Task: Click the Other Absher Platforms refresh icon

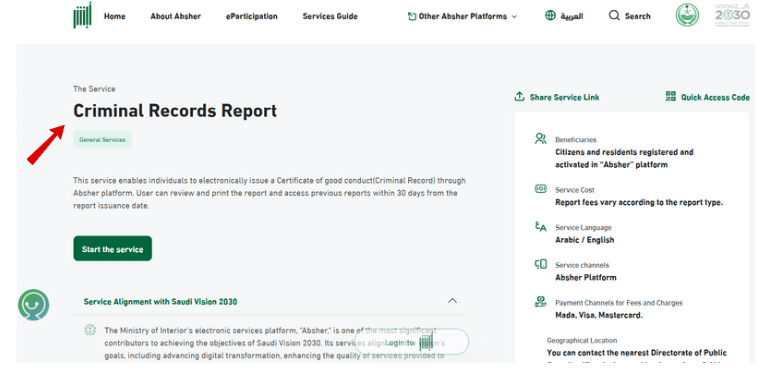Action: click(x=412, y=16)
